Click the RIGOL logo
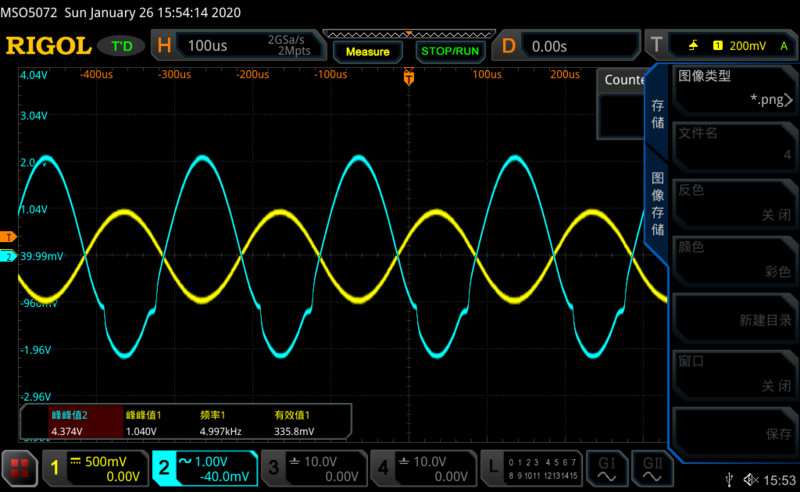The height and width of the screenshot is (492, 800). (x=47, y=46)
